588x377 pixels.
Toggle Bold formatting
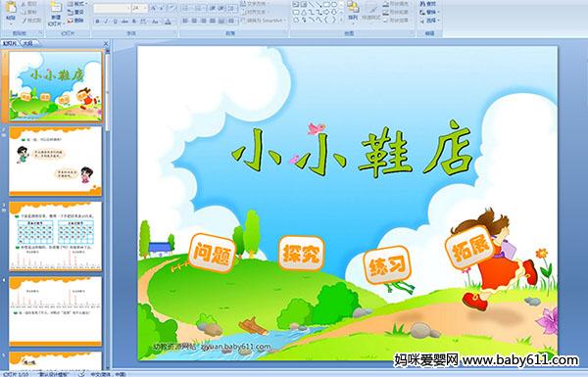97,22
